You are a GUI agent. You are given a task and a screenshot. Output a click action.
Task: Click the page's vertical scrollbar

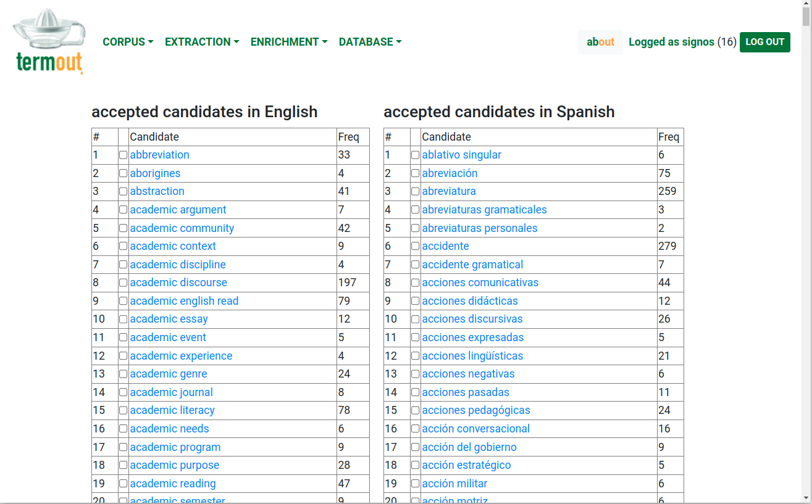tap(806, 247)
